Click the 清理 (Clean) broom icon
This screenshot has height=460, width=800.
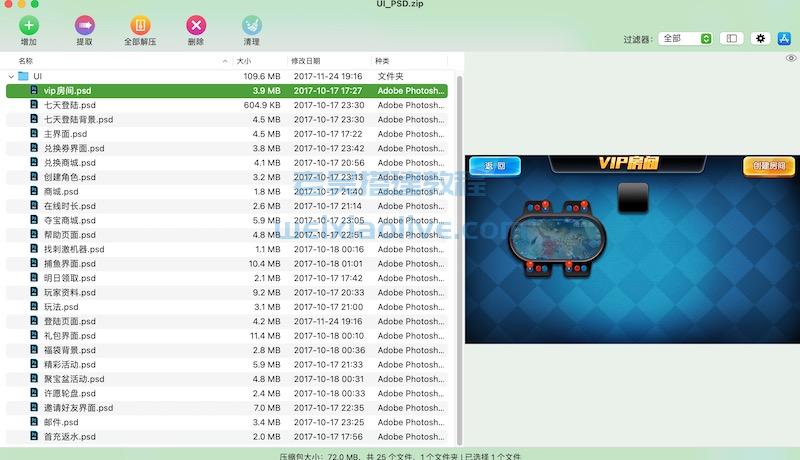[251, 25]
